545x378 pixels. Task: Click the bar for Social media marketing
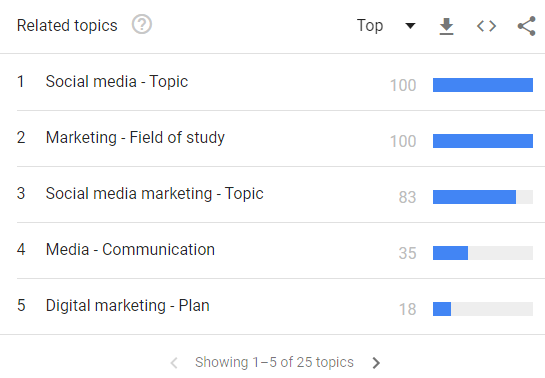pyautogui.click(x=483, y=197)
